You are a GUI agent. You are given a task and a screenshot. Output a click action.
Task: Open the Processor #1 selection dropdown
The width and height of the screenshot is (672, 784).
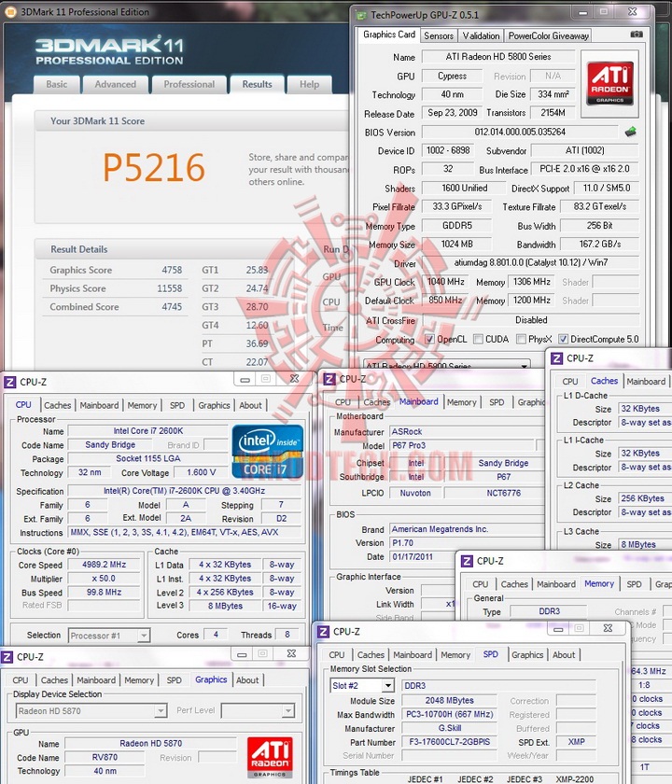(144, 636)
